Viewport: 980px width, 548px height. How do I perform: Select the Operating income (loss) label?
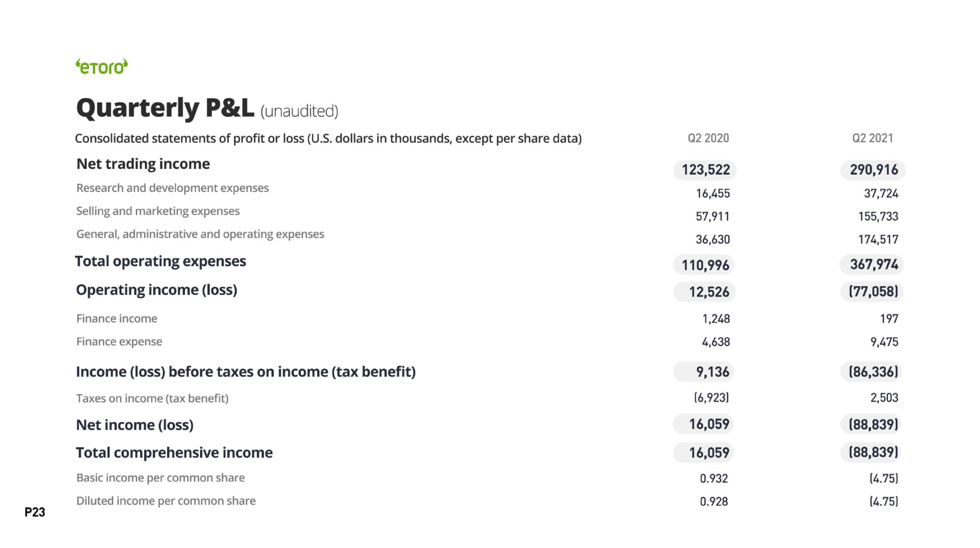[156, 290]
